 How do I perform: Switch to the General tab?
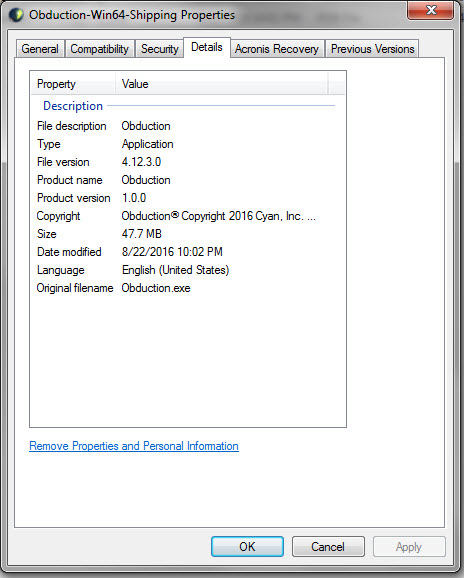[x=40, y=49]
